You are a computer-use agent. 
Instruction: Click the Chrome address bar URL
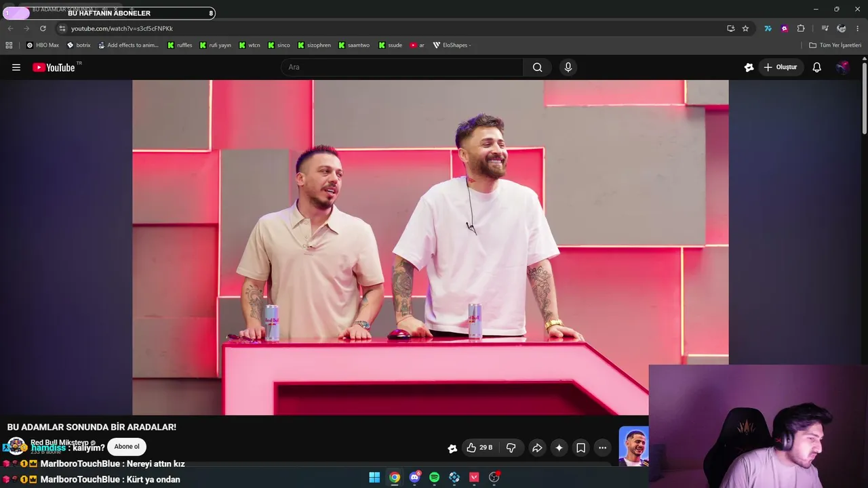122,28
